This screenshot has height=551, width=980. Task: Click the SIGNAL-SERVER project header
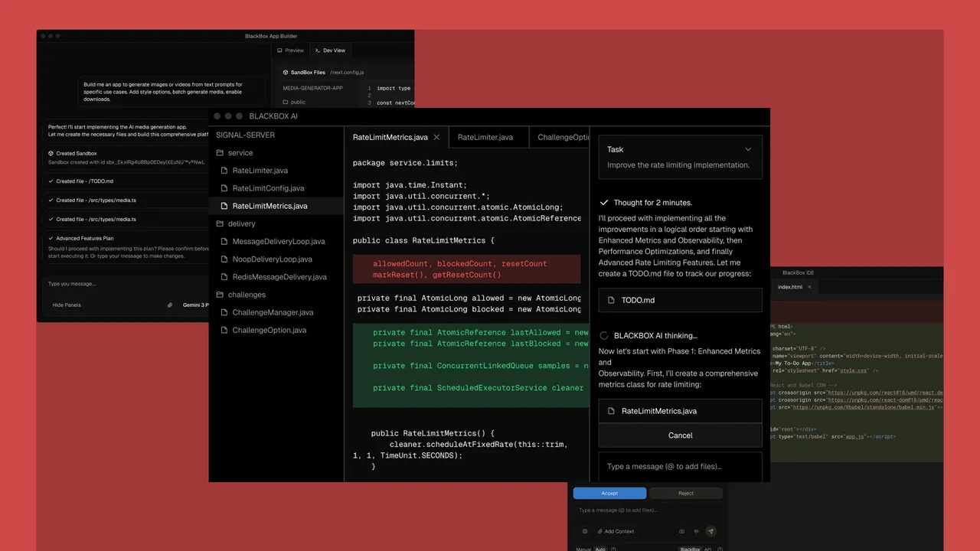(x=245, y=135)
